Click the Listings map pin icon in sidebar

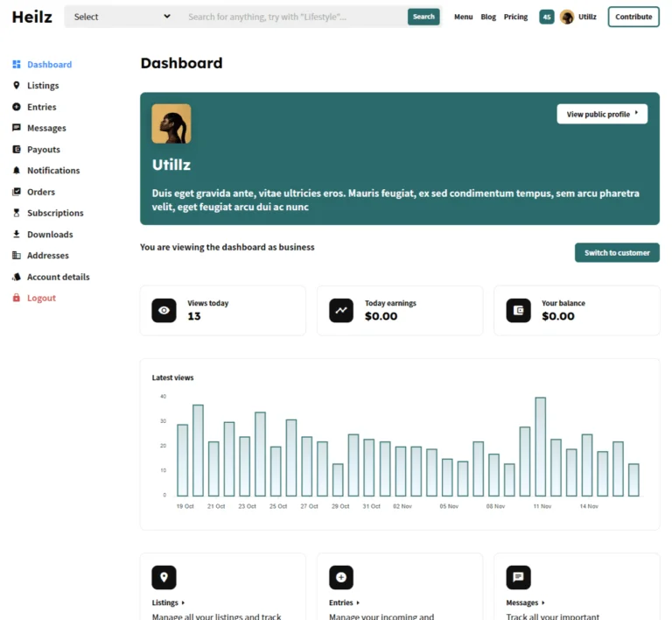[x=17, y=86]
